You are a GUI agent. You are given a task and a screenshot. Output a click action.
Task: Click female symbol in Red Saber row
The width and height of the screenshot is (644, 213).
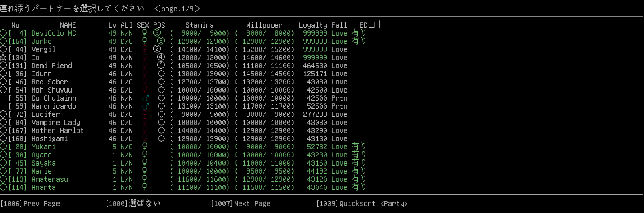coord(145,82)
